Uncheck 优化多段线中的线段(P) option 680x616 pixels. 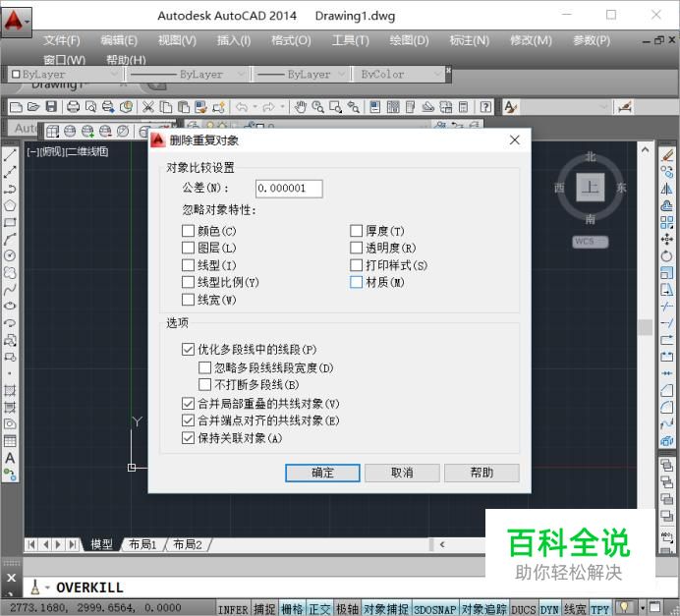click(188, 350)
